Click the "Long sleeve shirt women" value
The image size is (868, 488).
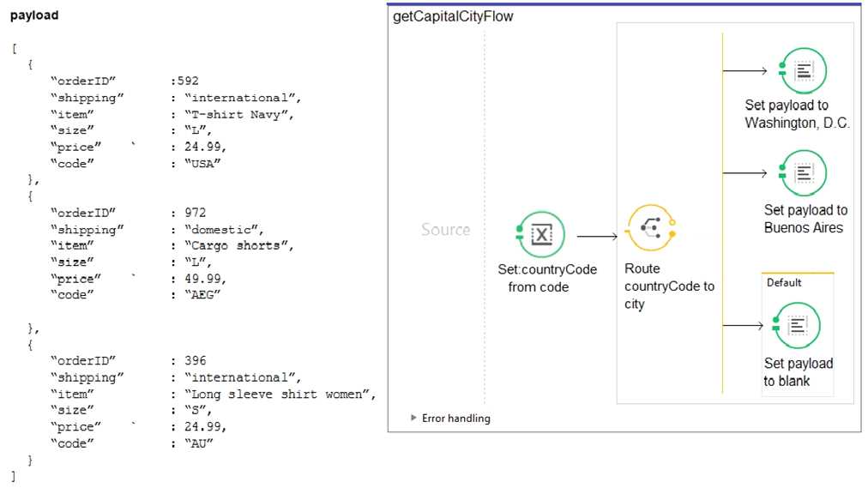coord(280,394)
